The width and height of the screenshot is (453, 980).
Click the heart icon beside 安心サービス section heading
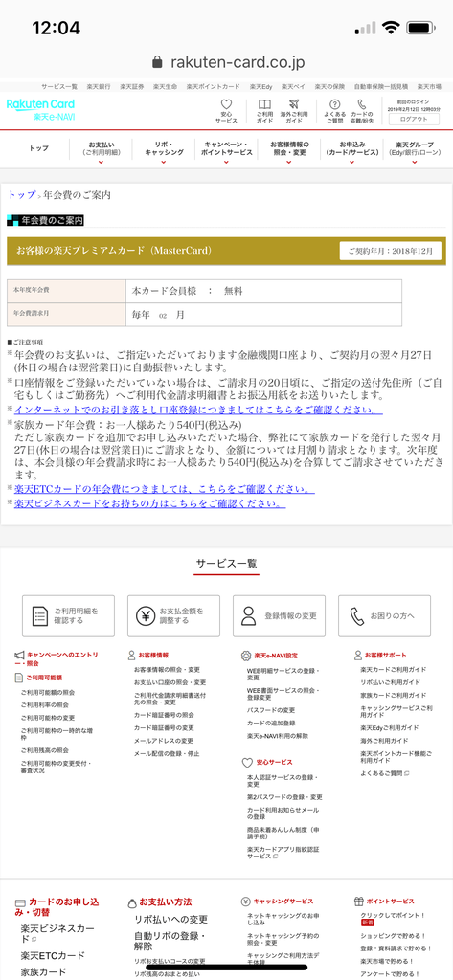[x=247, y=763]
